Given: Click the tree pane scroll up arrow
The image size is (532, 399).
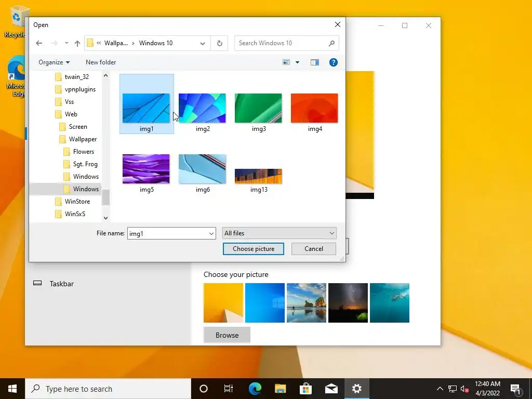Looking at the screenshot, I should [x=105, y=76].
